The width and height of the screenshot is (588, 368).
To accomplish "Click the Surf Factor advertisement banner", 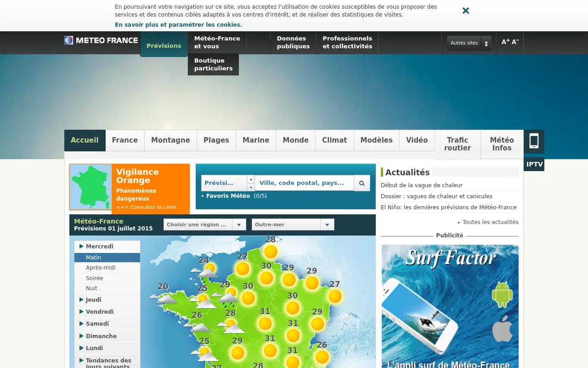I will click(x=450, y=306).
